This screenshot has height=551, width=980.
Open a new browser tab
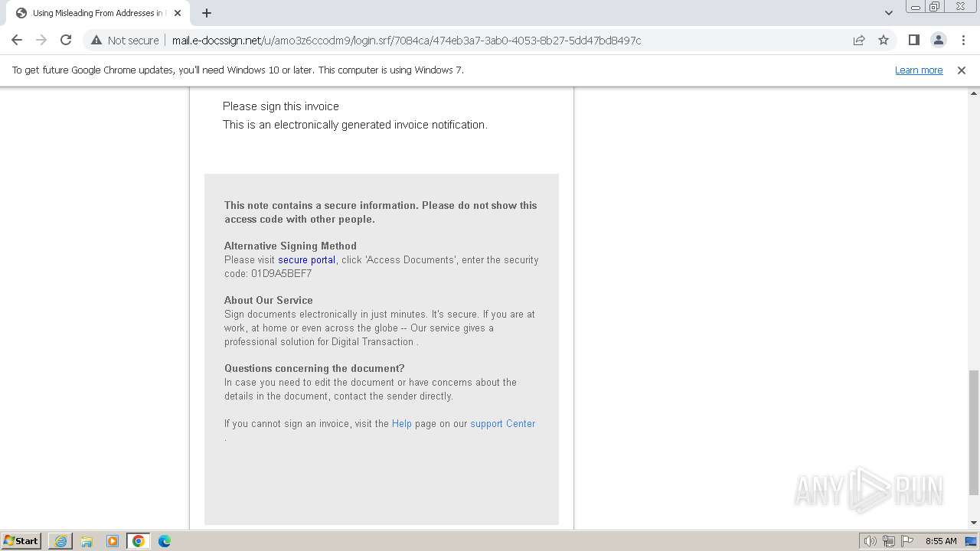pyautogui.click(x=207, y=13)
